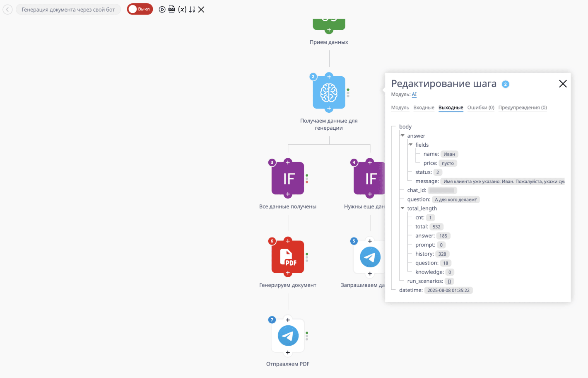Viewport: 588px width, 378px height.
Task: Click the 'AI' module link
Action: point(414,94)
